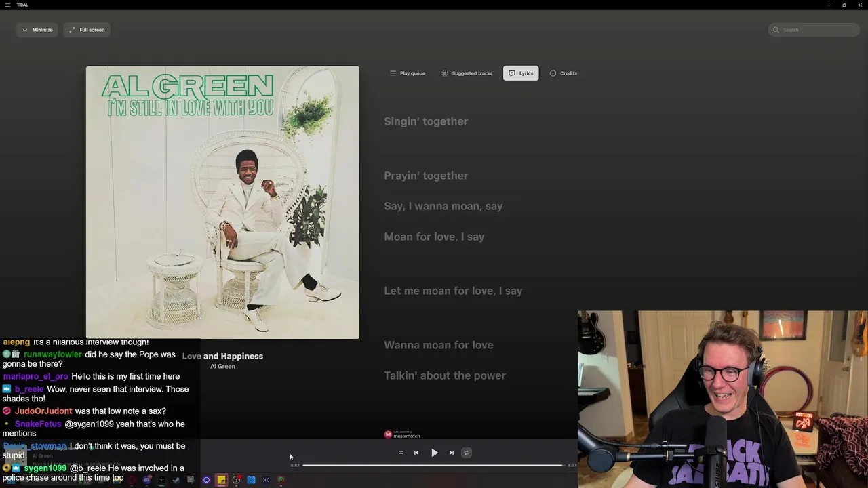Seek within the track progress bar
This screenshot has height=488, width=868.
[433, 466]
